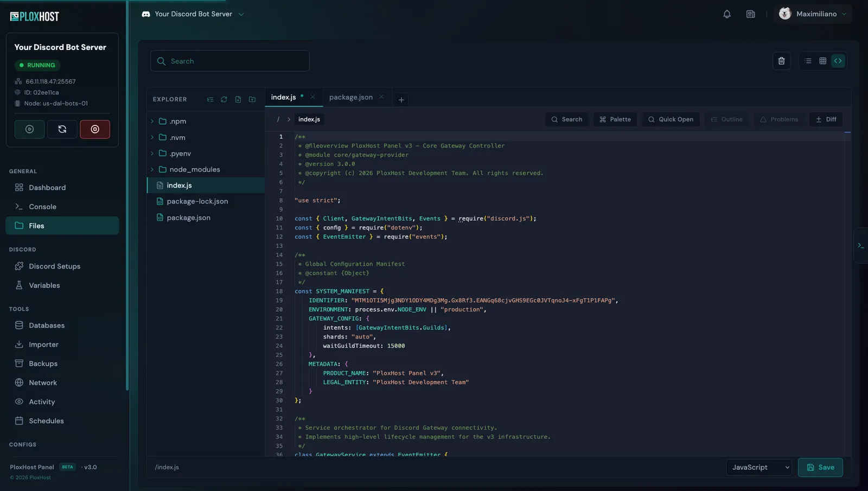
Task: Open the Variables page
Action: pos(62,285)
